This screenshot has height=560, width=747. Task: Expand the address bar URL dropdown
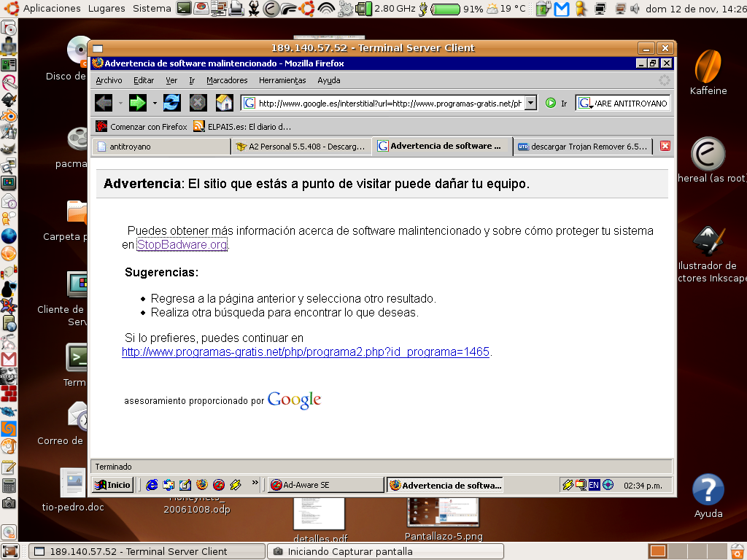click(x=531, y=103)
